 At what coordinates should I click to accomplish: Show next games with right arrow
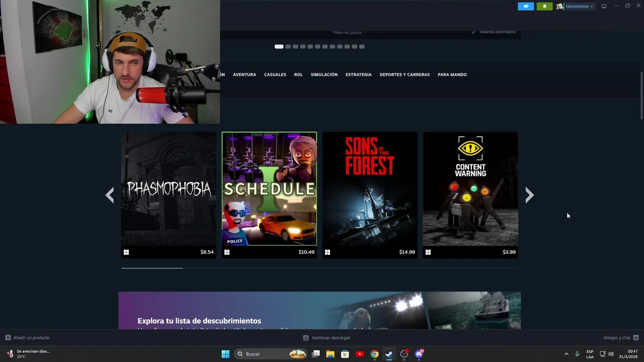click(529, 195)
